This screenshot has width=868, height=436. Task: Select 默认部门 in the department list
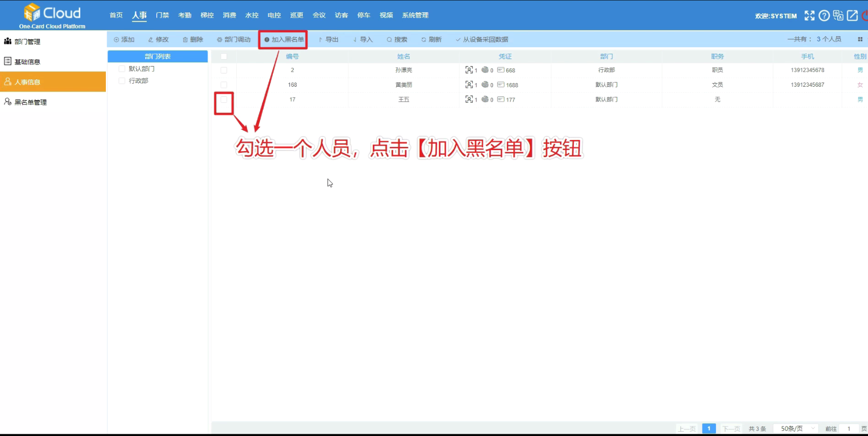[141, 69]
